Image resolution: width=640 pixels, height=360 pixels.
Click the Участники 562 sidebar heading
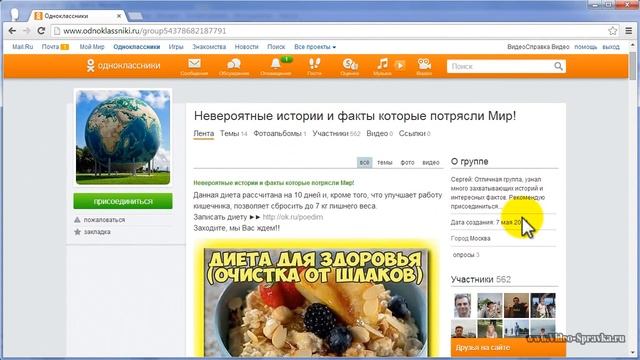click(481, 280)
